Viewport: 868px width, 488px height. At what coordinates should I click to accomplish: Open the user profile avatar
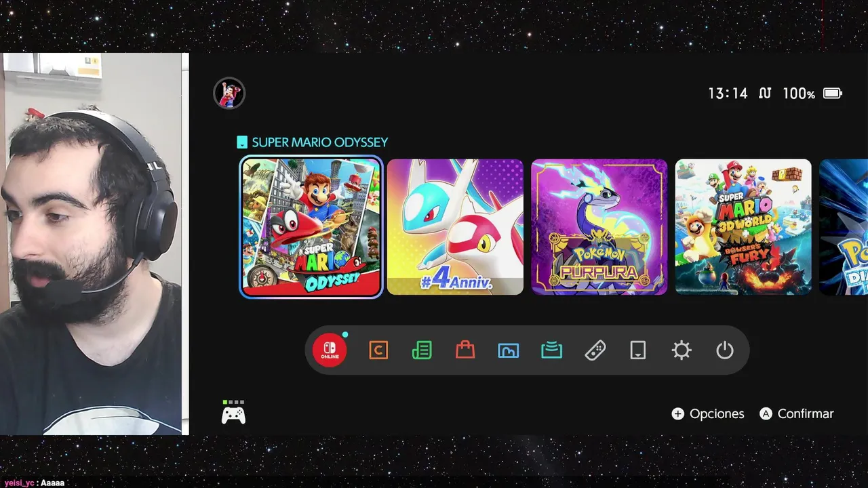tap(229, 94)
